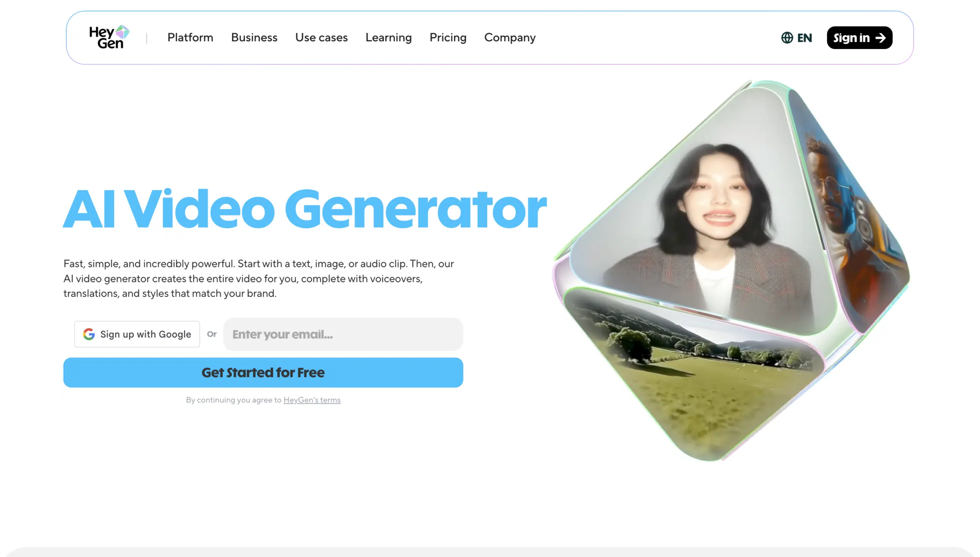Expand the Use cases menu
The width and height of the screenshot is (980, 557).
pos(321,37)
